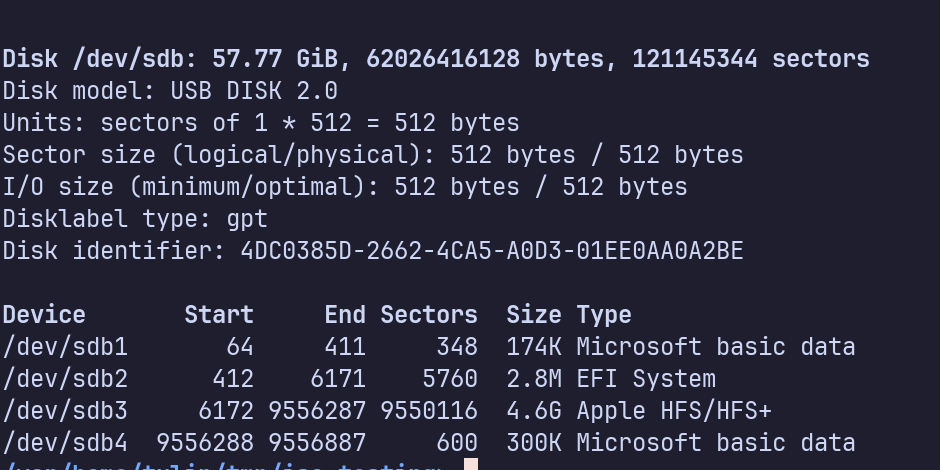This screenshot has height=470, width=940.
Task: Click the "Type" column header
Action: pyautogui.click(x=604, y=315)
